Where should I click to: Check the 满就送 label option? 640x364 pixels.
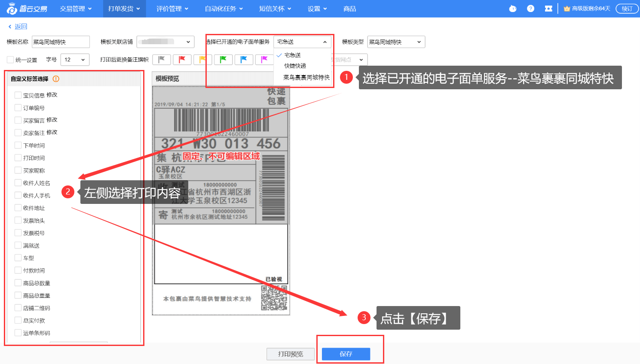click(x=18, y=245)
